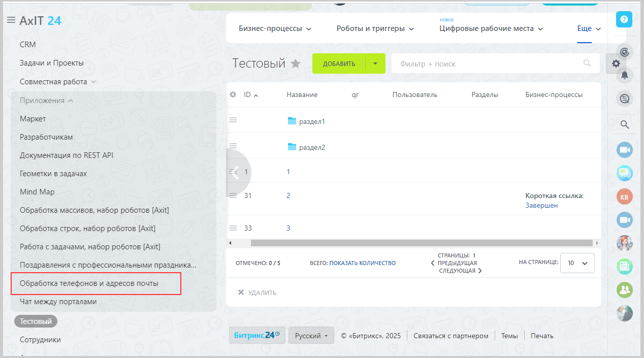Click the Печать footer link
The width and height of the screenshot is (644, 358).
point(542,336)
